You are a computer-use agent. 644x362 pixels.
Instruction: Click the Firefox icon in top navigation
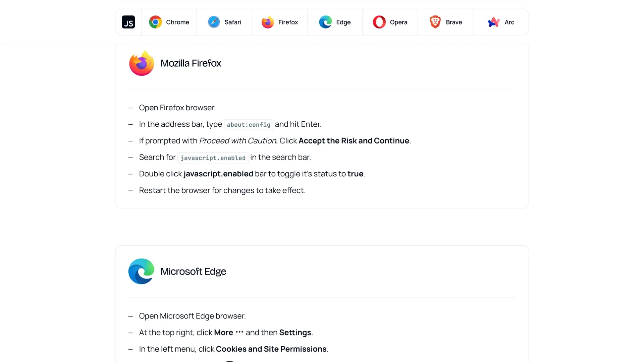[x=268, y=22]
